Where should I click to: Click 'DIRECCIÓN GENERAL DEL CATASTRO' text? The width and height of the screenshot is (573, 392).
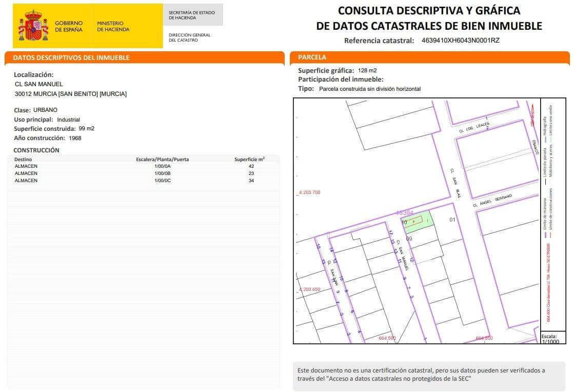(x=190, y=37)
